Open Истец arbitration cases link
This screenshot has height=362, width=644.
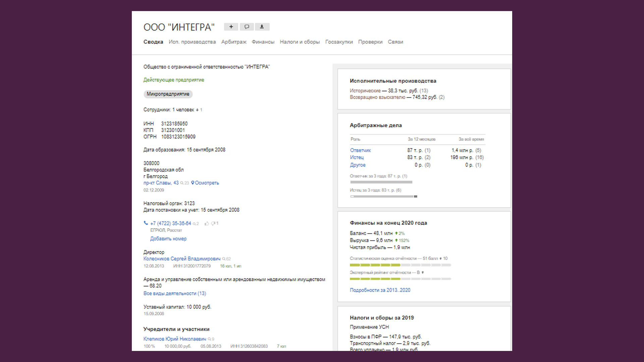pyautogui.click(x=357, y=158)
